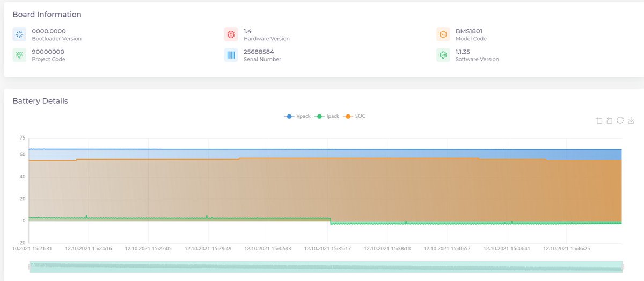
Task: Click the Project Code lightbulb icon
Action: click(19, 55)
